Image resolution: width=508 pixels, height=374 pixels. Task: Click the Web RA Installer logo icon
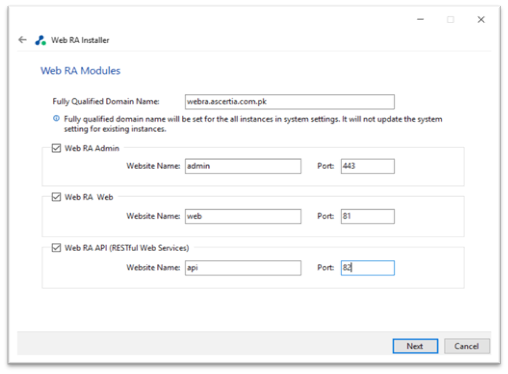coord(40,40)
